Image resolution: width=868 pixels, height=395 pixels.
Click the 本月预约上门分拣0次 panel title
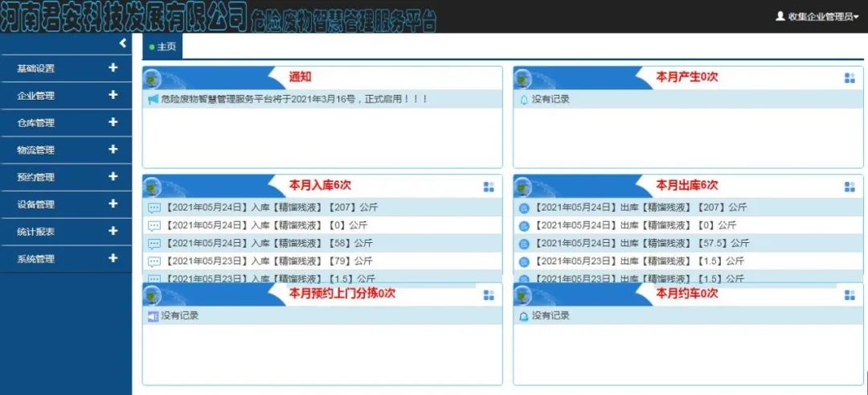(342, 293)
